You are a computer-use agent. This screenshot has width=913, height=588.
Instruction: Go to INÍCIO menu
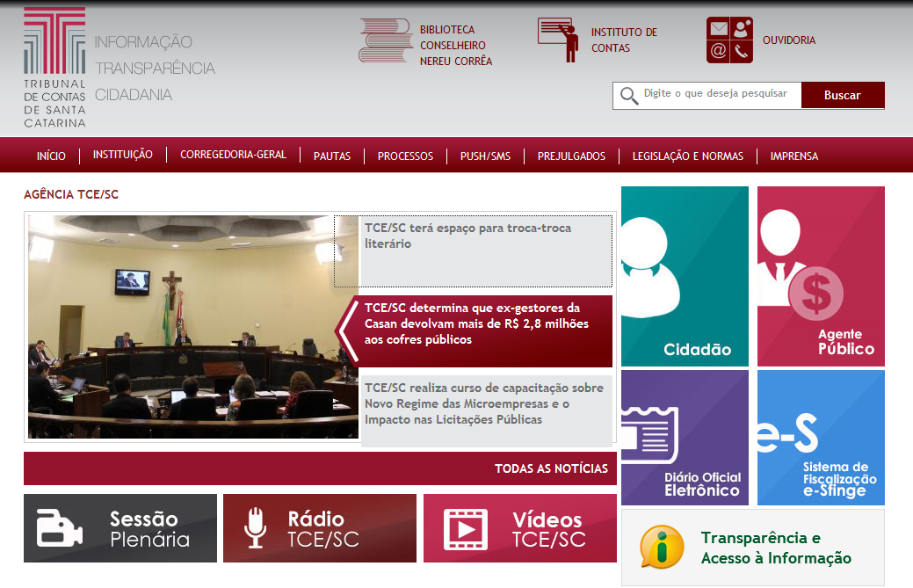(51, 156)
